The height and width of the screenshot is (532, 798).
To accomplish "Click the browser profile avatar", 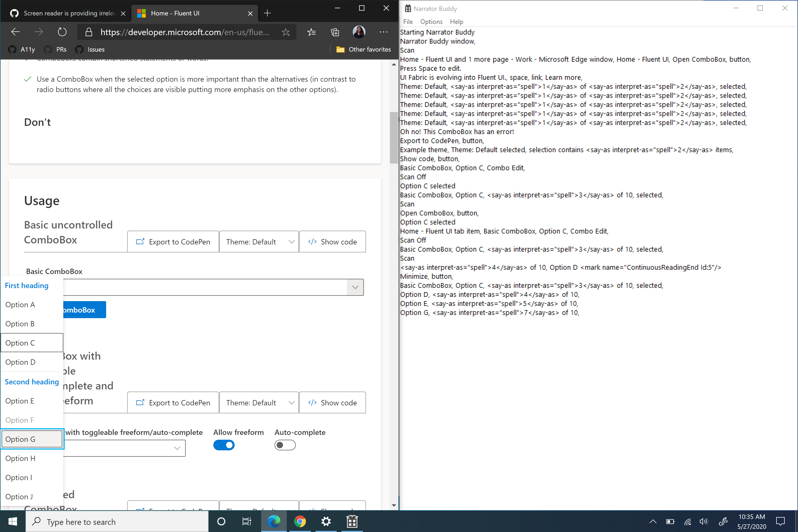I will coord(359,32).
